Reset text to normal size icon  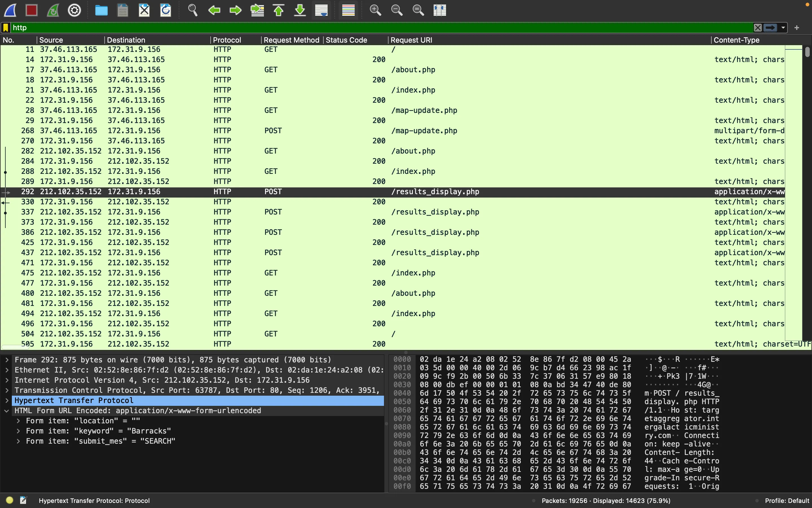pyautogui.click(x=418, y=10)
